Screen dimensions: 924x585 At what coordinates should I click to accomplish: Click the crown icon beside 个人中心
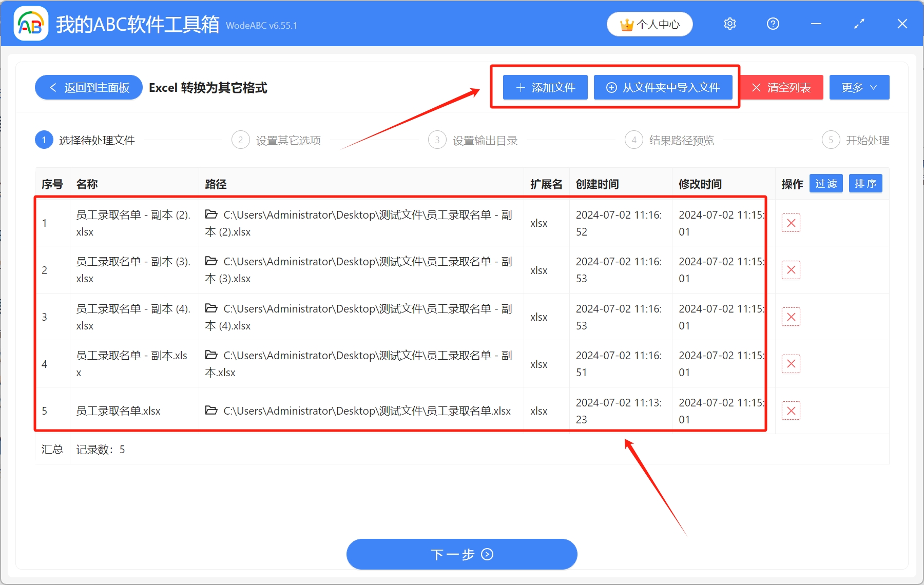627,24
